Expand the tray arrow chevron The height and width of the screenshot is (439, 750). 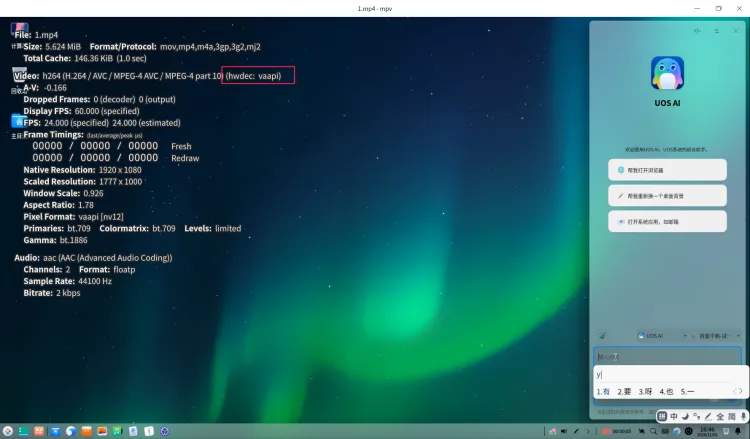[588, 431]
